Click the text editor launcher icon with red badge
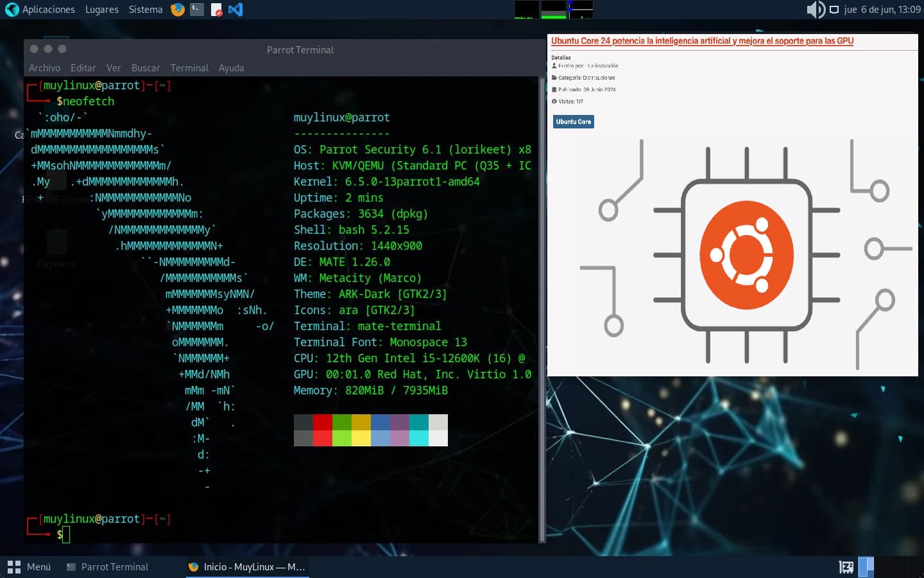The height and width of the screenshot is (578, 924). (x=216, y=10)
